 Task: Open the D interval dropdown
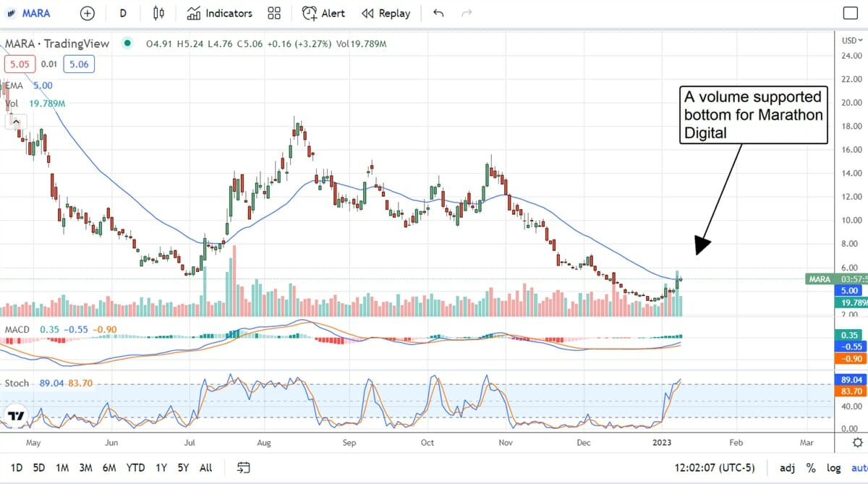(123, 13)
